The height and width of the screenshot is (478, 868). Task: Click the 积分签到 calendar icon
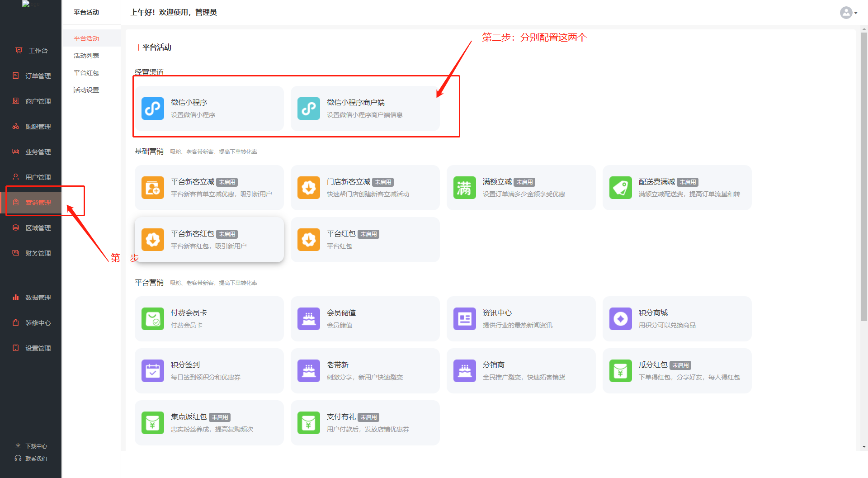point(152,371)
